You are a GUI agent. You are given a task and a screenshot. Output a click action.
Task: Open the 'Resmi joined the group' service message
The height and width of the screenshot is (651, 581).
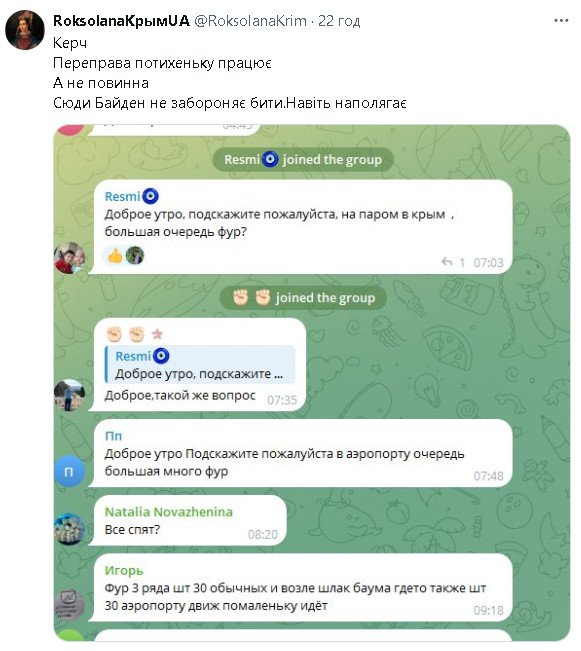(x=303, y=159)
